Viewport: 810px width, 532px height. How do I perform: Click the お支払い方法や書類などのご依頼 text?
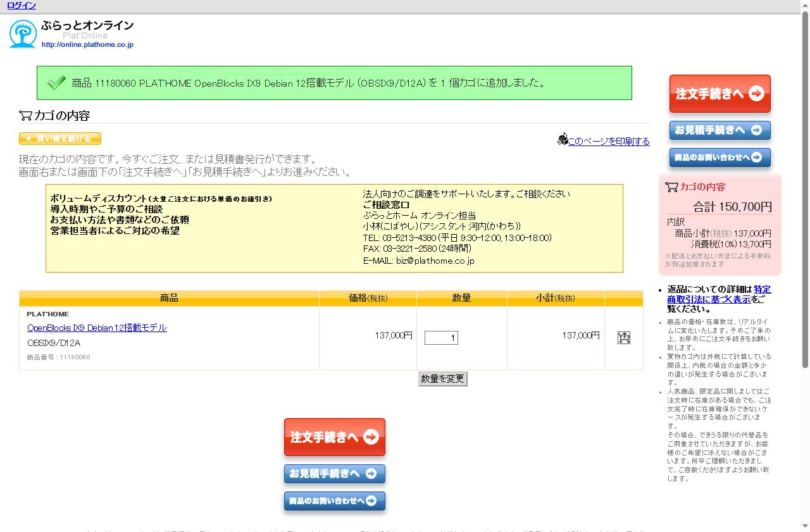tap(120, 220)
